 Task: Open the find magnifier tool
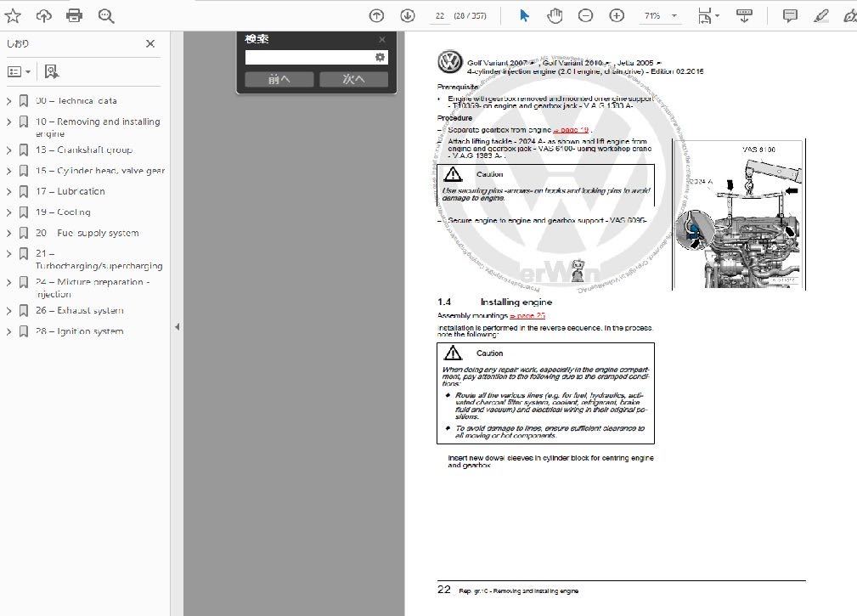coord(106,16)
